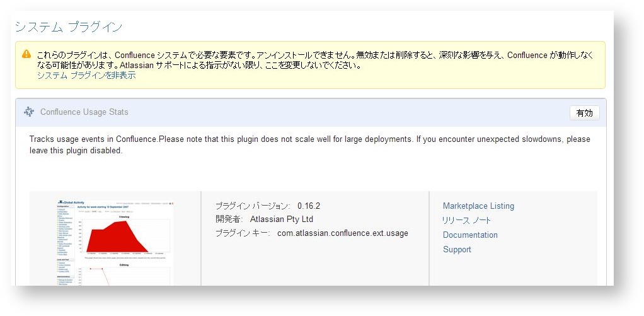Click the 'Tracks usage events in Confluence' description
Viewport: 644px width, 316px height.
coord(309,144)
